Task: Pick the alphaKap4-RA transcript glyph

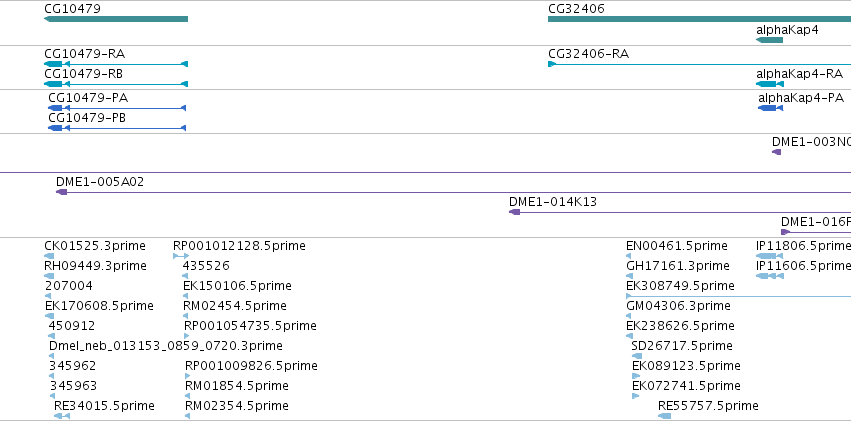Action: point(770,84)
